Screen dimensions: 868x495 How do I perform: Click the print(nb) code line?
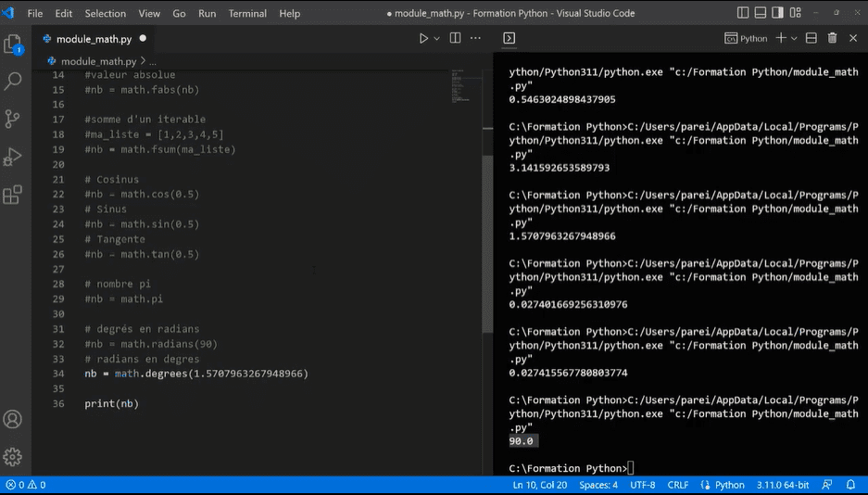(111, 403)
